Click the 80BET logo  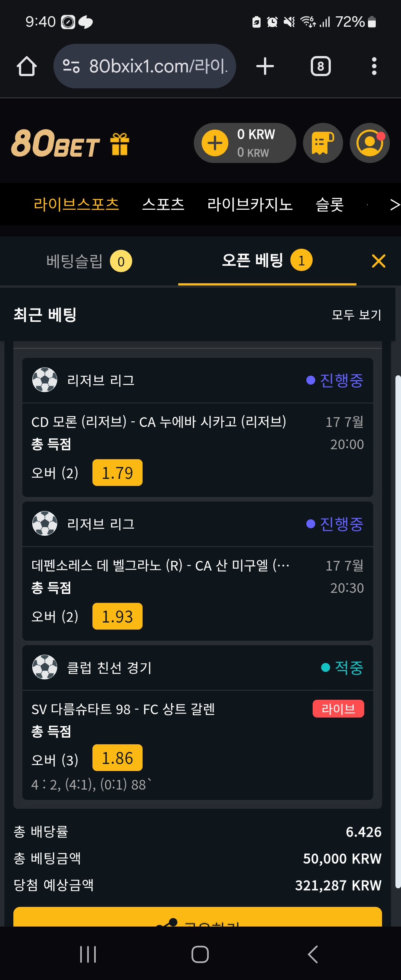[55, 143]
